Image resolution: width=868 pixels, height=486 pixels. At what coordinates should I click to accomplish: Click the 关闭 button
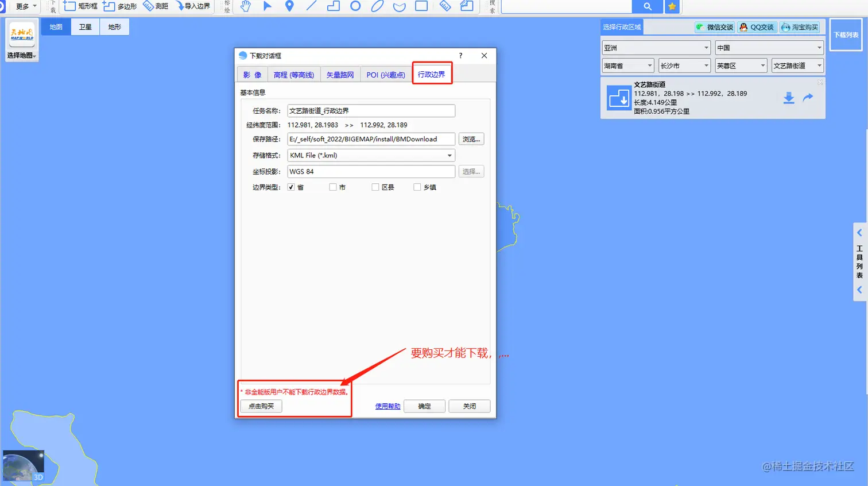click(470, 406)
